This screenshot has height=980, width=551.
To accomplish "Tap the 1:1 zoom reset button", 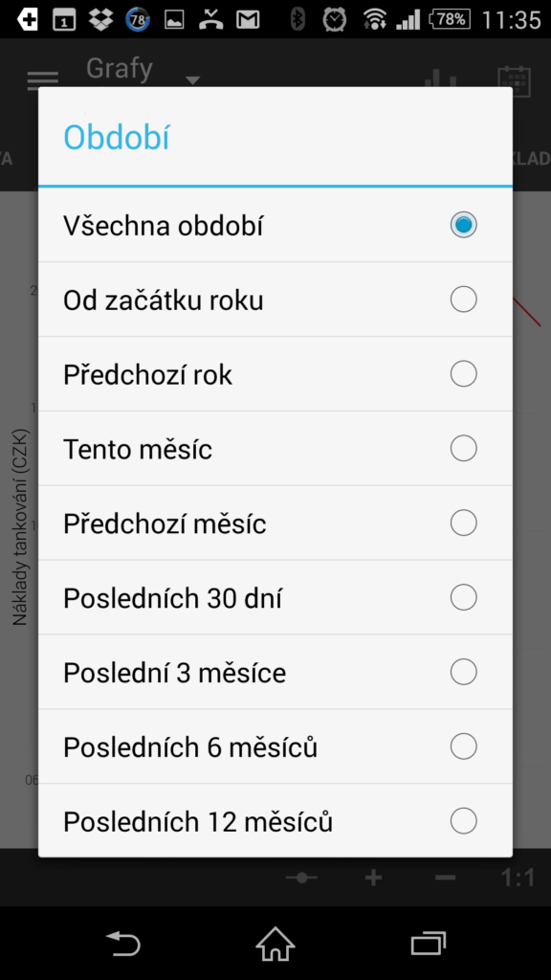I will click(518, 878).
